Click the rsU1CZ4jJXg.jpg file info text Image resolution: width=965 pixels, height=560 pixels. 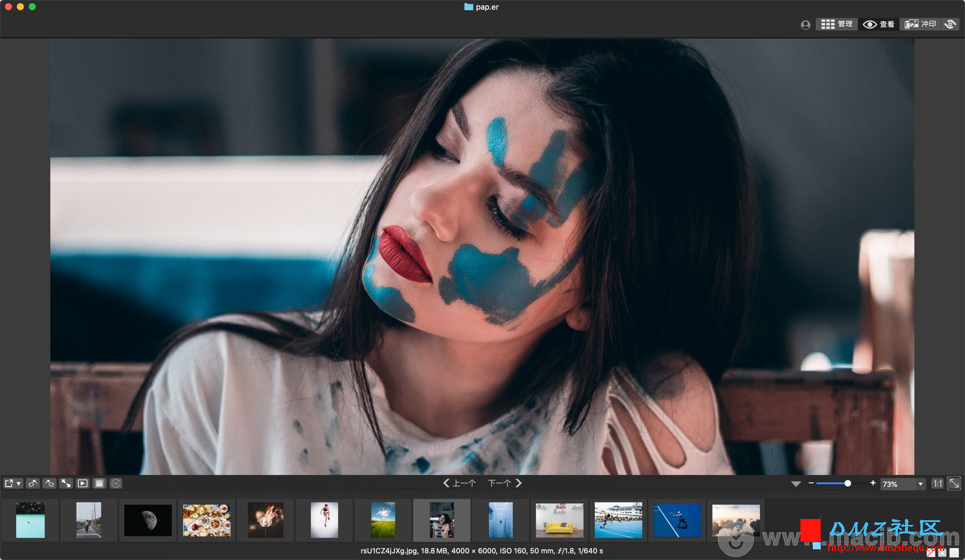pos(482,551)
